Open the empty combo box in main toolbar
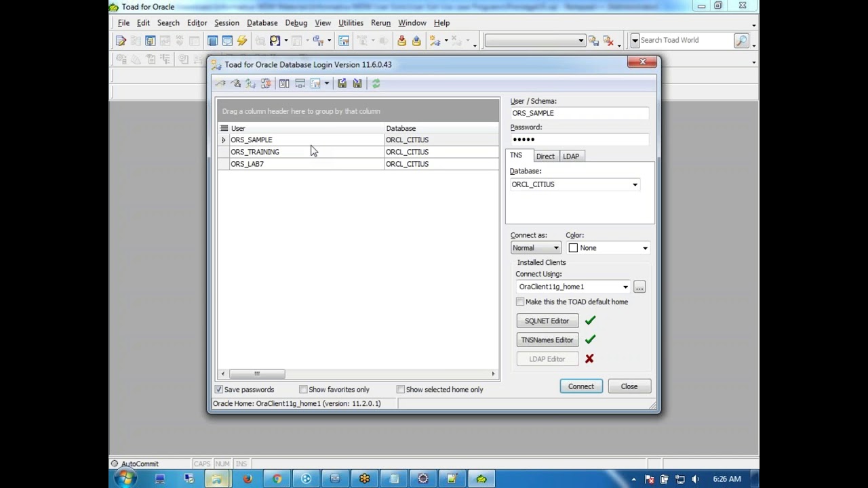Viewport: 868px width, 488px height. pyautogui.click(x=535, y=41)
